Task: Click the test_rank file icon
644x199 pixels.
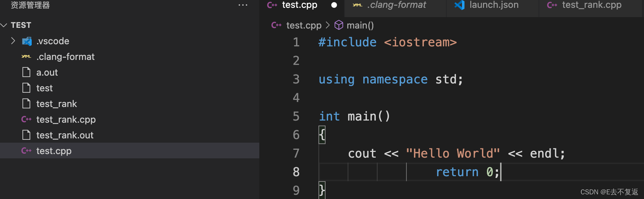Action: coord(26,104)
